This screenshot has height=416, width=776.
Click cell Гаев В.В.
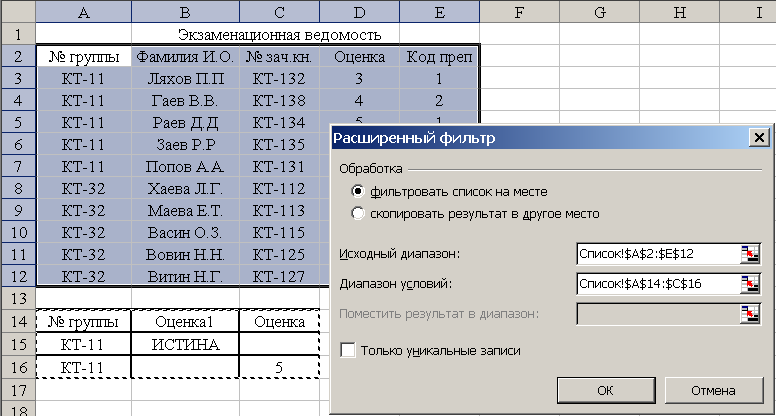pos(185,101)
